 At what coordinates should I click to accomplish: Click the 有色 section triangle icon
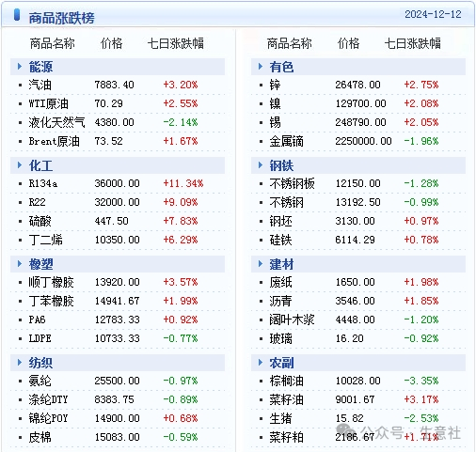(261, 67)
